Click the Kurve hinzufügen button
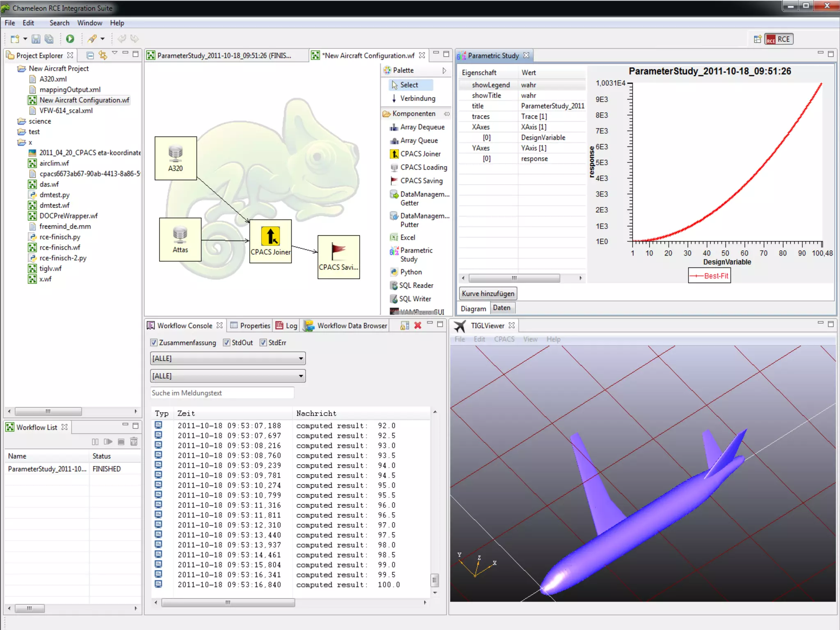This screenshot has width=840, height=630. 488,294
